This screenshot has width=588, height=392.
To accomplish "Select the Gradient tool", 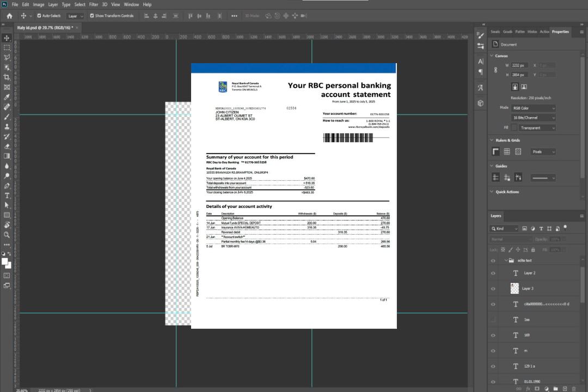I will point(7,156).
